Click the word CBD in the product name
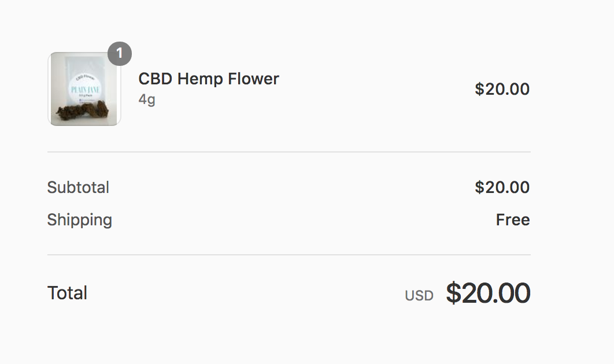 point(156,79)
